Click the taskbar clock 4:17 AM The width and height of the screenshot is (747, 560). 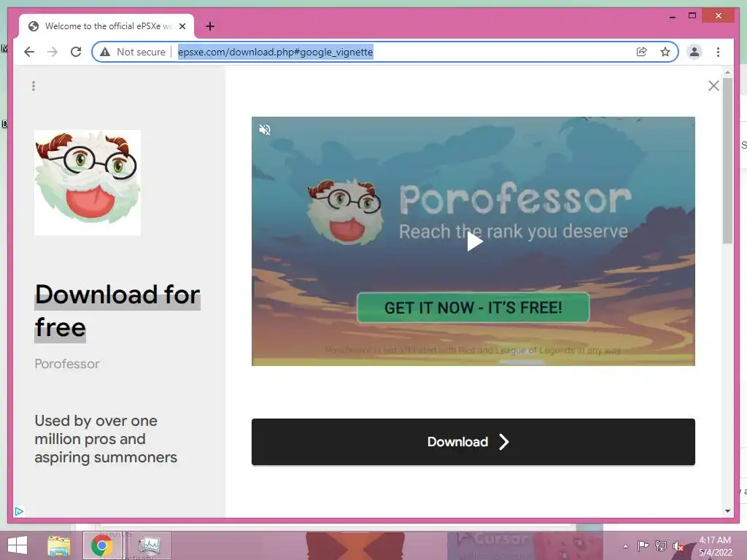[x=715, y=546]
